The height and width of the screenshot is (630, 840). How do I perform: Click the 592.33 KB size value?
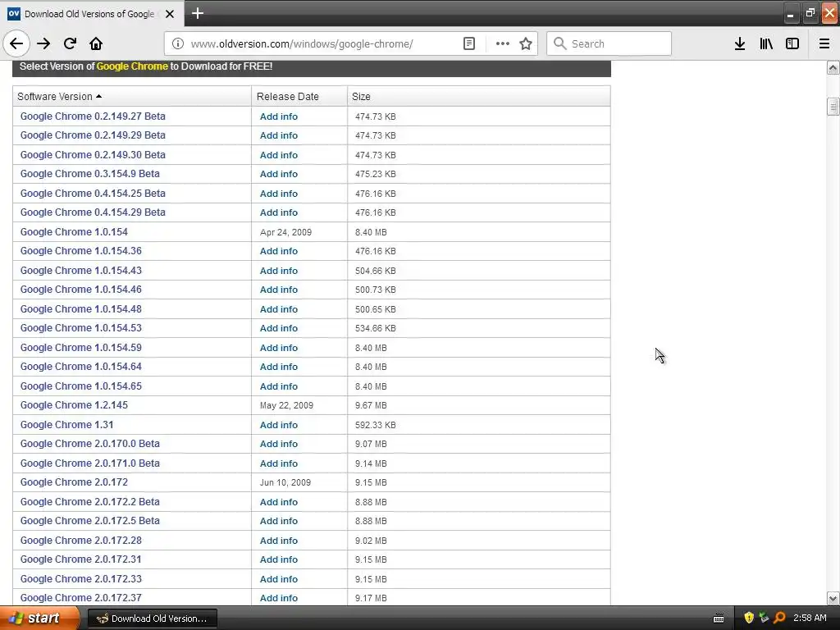pos(375,425)
